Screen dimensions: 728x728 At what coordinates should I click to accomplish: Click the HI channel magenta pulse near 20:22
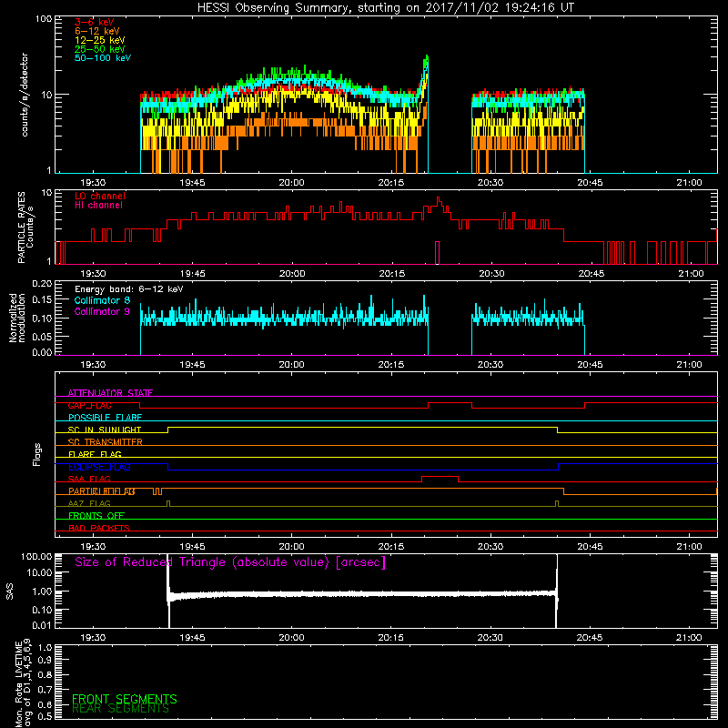437,253
